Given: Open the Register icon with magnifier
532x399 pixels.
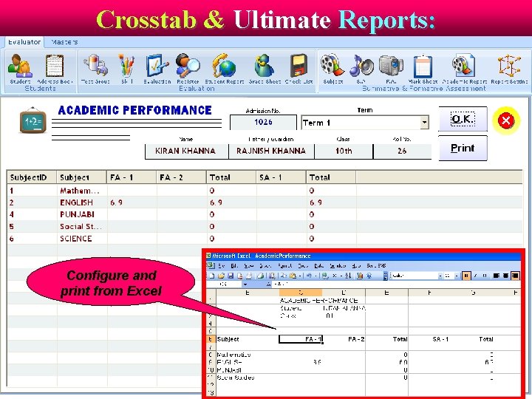Looking at the screenshot, I should pos(187,66).
